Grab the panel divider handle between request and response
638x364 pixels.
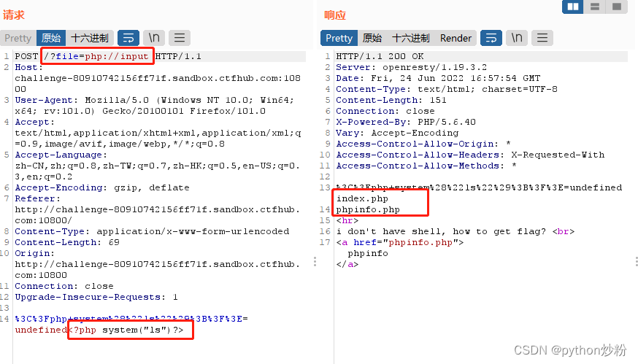[315, 261]
